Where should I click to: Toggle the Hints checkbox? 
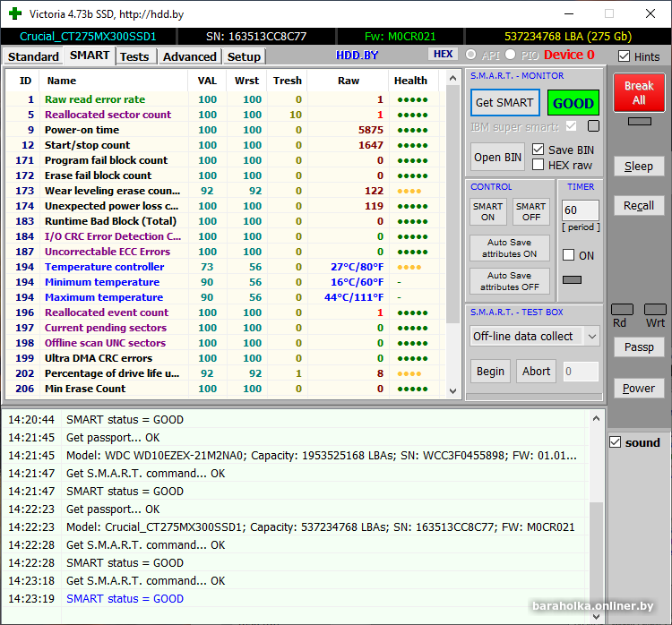click(x=624, y=56)
